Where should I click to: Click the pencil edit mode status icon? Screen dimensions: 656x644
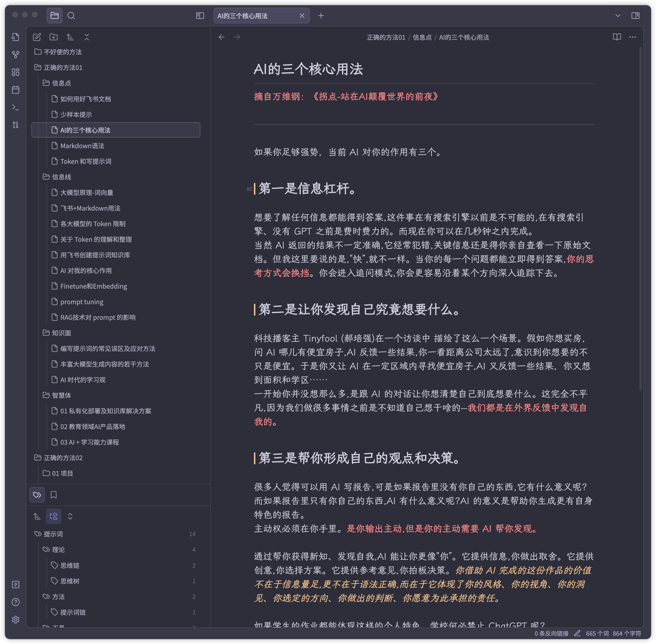click(x=577, y=633)
